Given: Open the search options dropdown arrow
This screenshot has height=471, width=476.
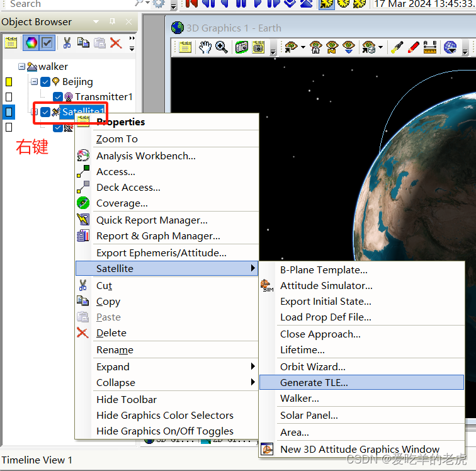Looking at the screenshot, I should [x=148, y=3].
